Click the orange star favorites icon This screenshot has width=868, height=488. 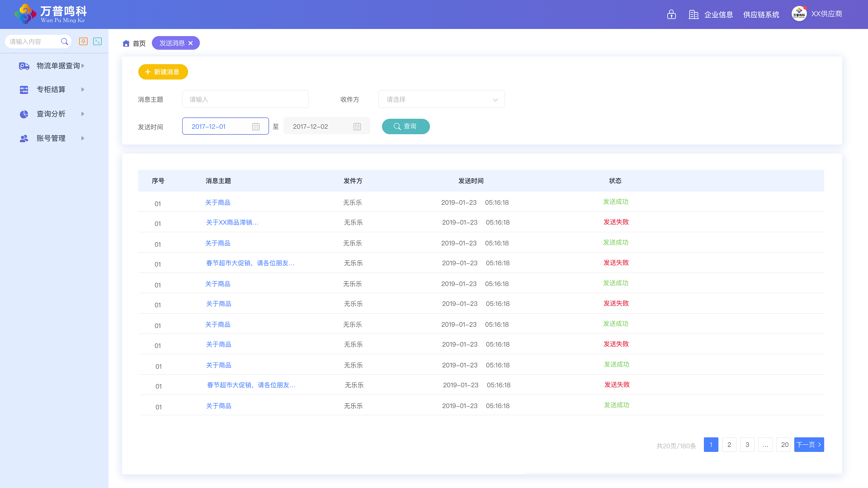(x=83, y=41)
